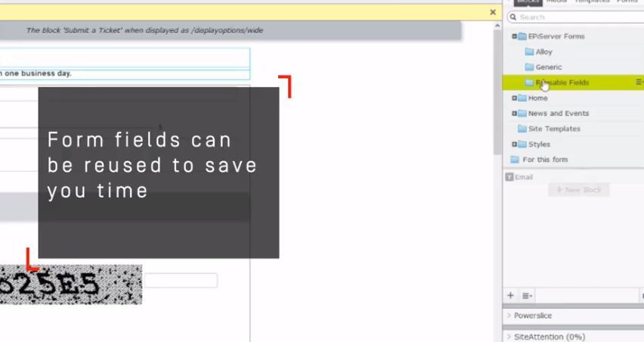
Task: Select the Reusable Fields folder
Action: click(x=562, y=82)
